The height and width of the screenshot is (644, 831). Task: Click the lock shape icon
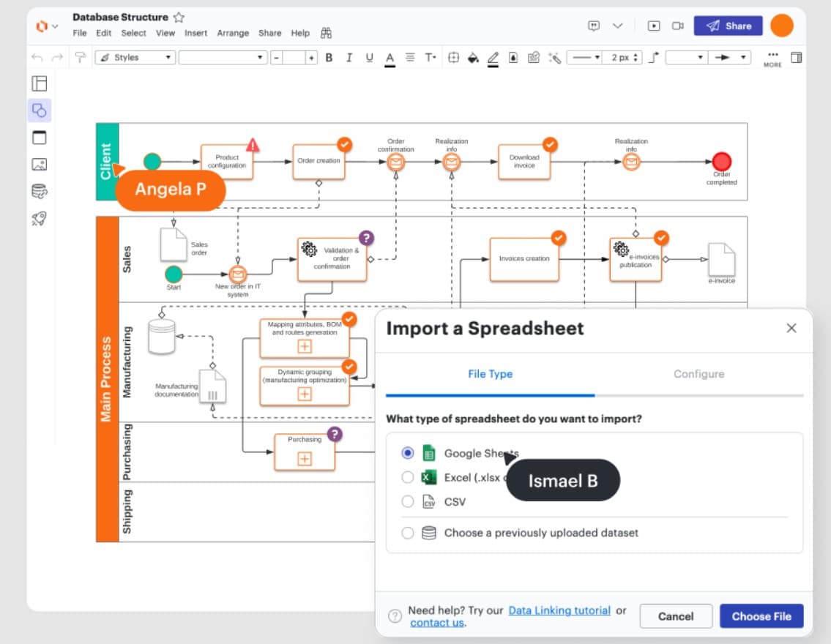pyautogui.click(x=513, y=57)
